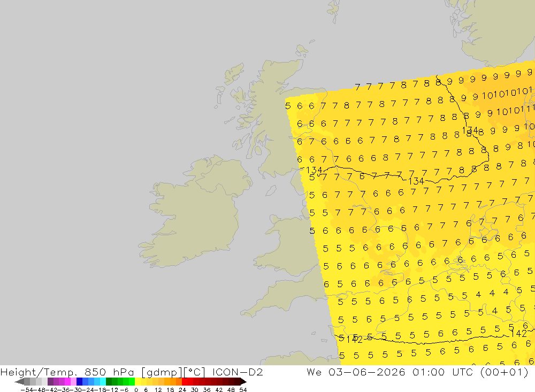Click the gray left arrow of the color scale
This screenshot has height=392, width=535.
point(19,382)
